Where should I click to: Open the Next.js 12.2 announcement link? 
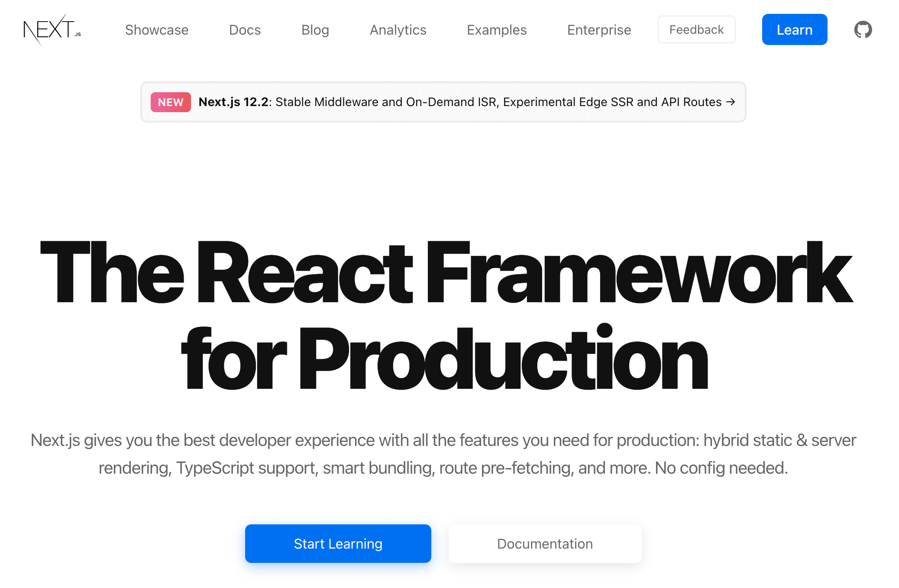pos(234,102)
